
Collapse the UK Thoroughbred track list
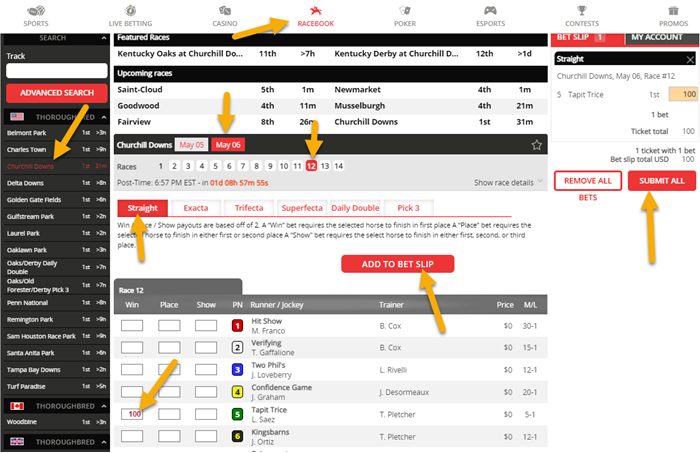click(x=104, y=442)
